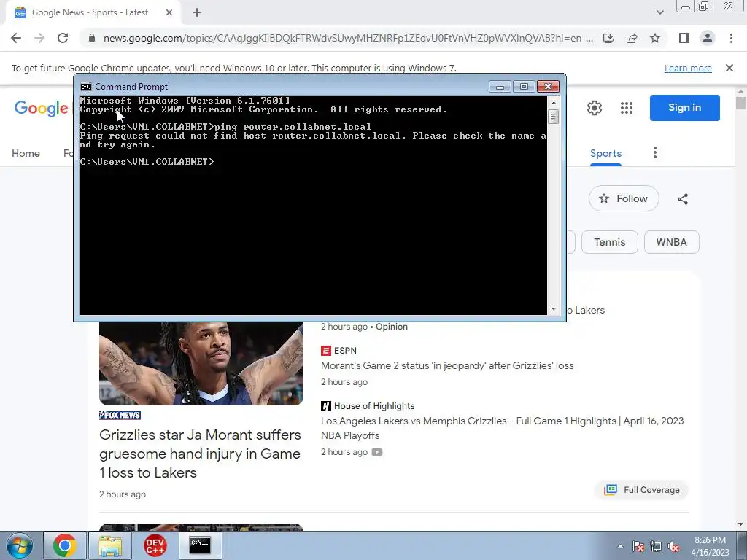Switch to Command Prompt taskbar button
Screen dimensions: 747x560
point(200,545)
